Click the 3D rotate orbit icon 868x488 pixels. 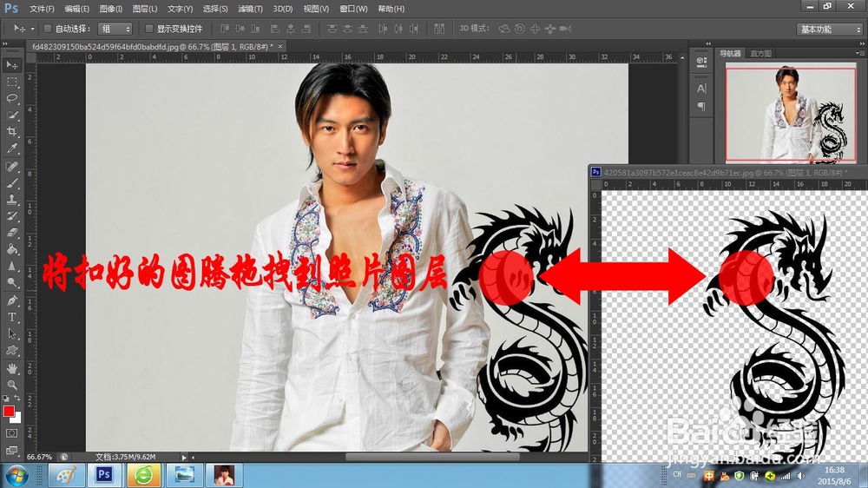[x=503, y=29]
